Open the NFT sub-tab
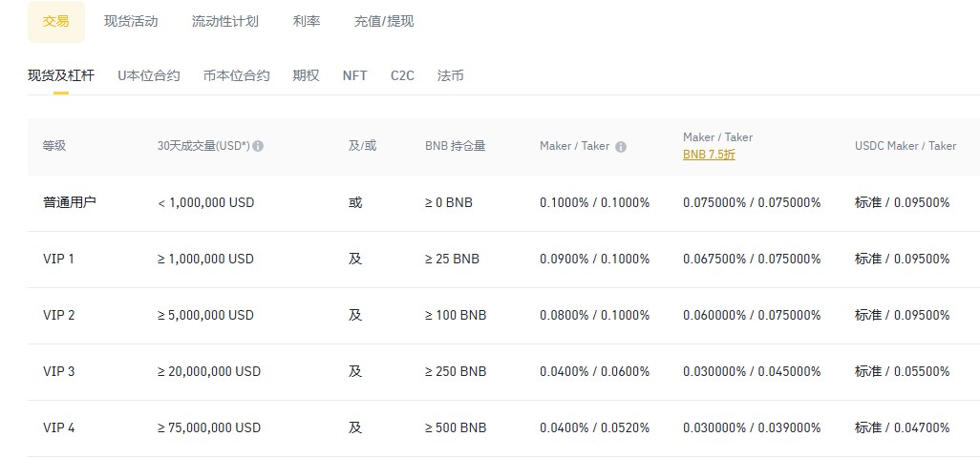 coord(355,75)
